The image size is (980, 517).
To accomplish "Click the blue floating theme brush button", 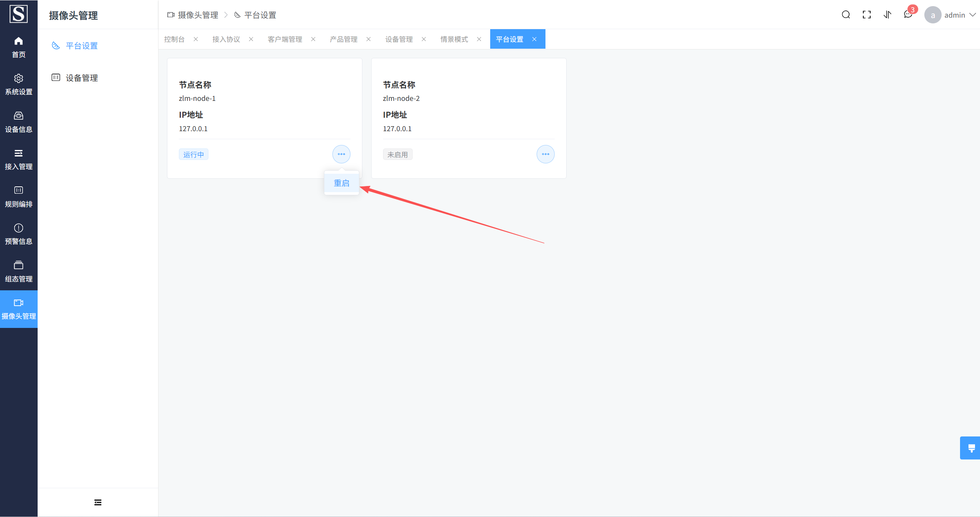I will pyautogui.click(x=971, y=448).
